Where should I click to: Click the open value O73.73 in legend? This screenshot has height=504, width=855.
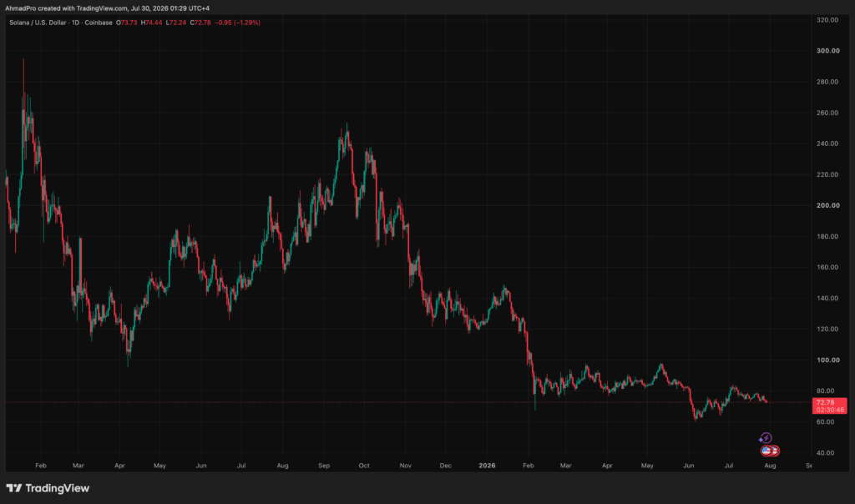[x=127, y=23]
